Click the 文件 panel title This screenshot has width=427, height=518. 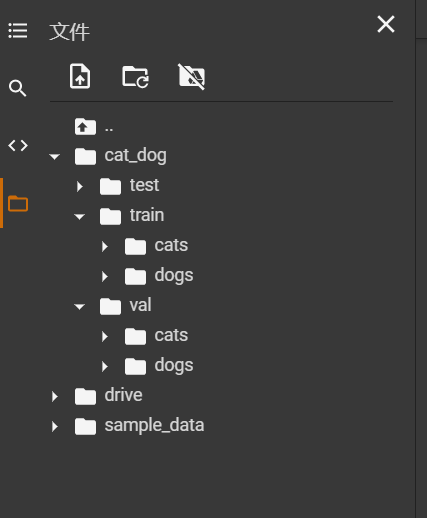(x=69, y=32)
